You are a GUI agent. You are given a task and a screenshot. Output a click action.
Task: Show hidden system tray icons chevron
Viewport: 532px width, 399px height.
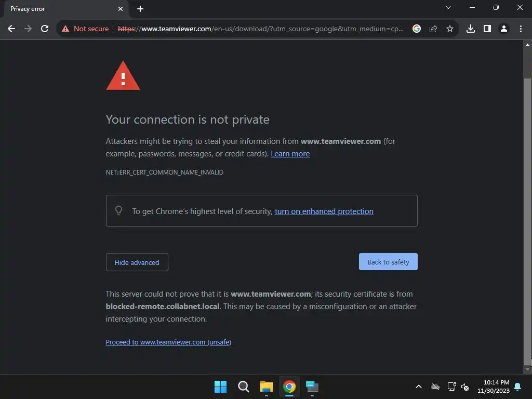tap(419, 387)
